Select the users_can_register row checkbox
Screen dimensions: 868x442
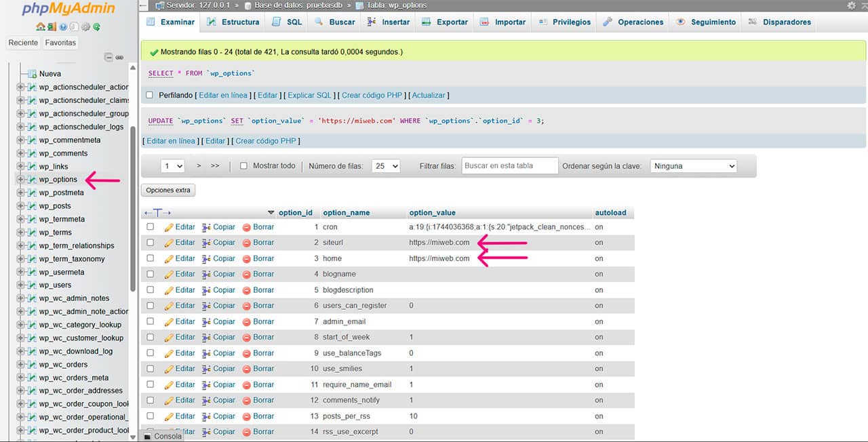151,306
